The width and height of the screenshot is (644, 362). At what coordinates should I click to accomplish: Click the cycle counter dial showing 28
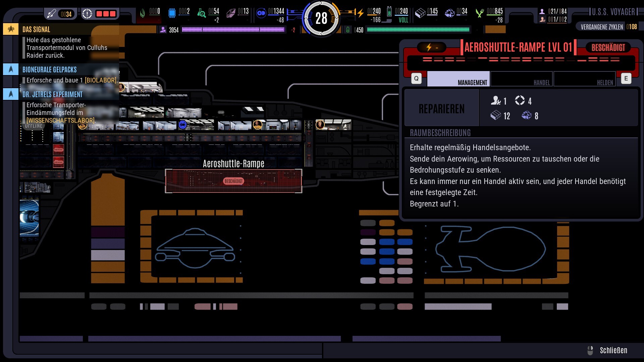coord(321,18)
